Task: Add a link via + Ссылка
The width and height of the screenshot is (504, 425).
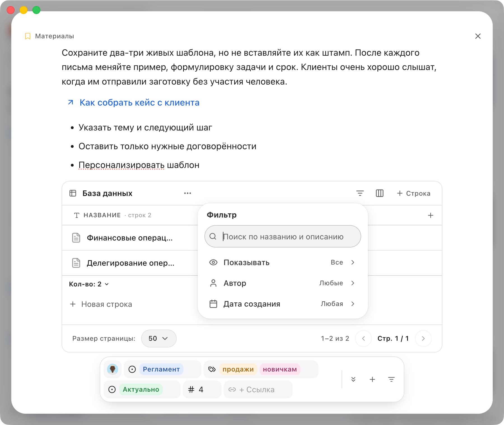Action: [258, 389]
